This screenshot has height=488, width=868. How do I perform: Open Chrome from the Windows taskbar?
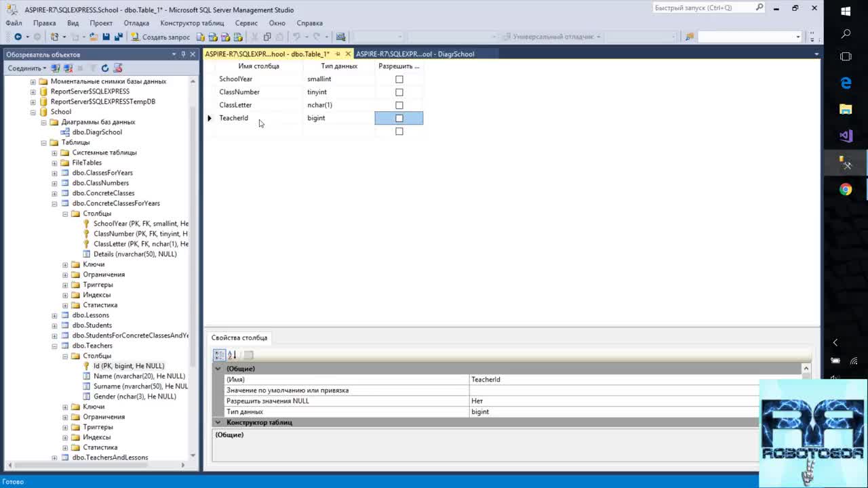846,190
